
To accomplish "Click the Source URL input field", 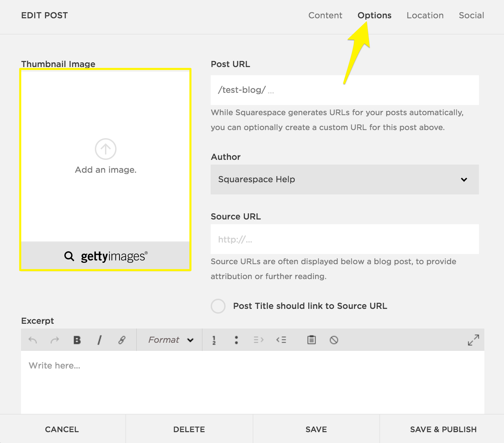I will (344, 239).
